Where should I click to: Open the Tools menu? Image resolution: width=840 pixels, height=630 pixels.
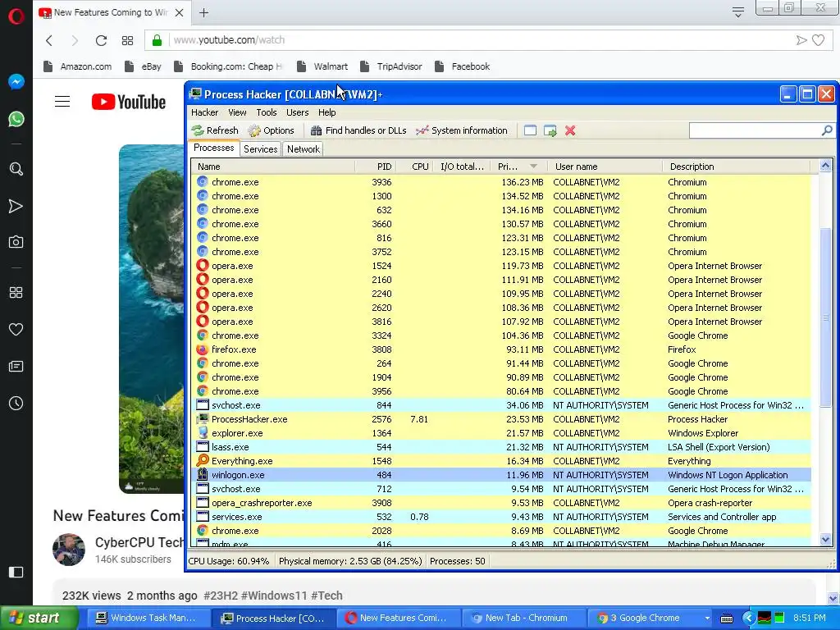pyautogui.click(x=267, y=112)
